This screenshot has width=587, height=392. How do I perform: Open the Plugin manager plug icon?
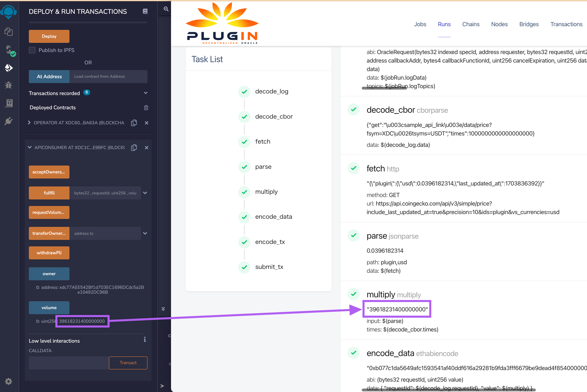coord(9,121)
